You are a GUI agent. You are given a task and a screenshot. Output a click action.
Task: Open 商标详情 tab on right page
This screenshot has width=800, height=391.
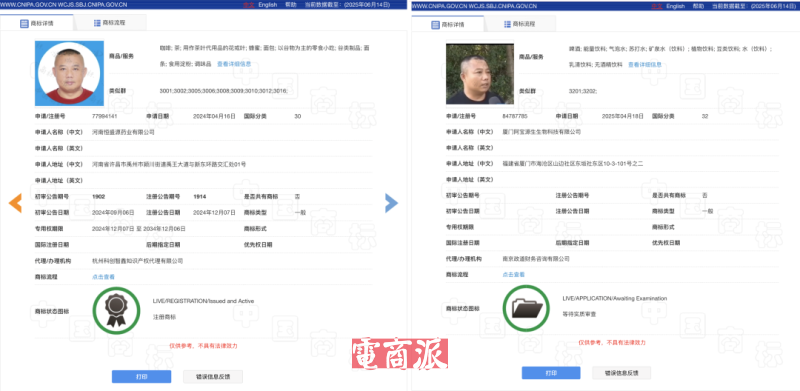(x=447, y=24)
